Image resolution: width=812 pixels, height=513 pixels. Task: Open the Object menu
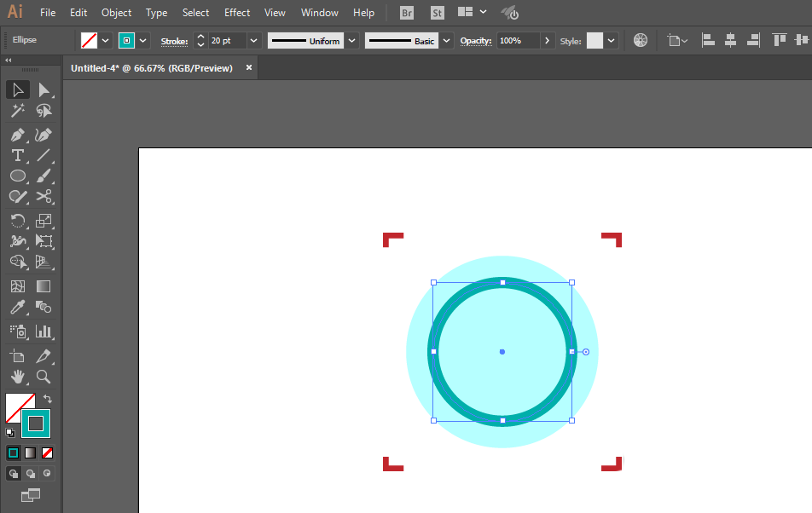pos(116,13)
